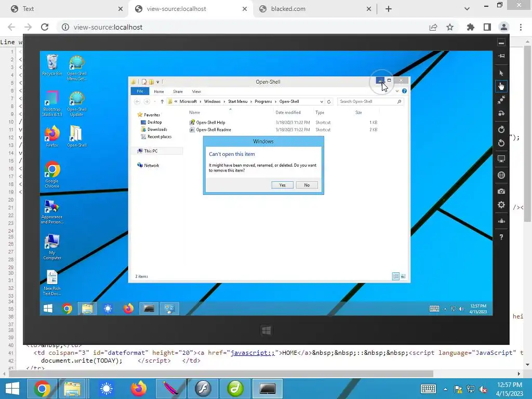Open Recycle Bin on the simulated desktop
532x399 pixels.
click(52, 65)
